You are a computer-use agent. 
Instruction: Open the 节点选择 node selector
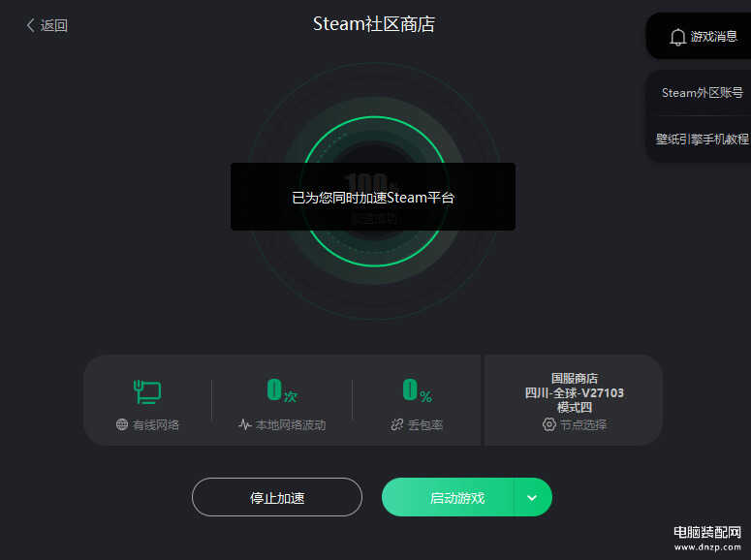tap(575, 424)
